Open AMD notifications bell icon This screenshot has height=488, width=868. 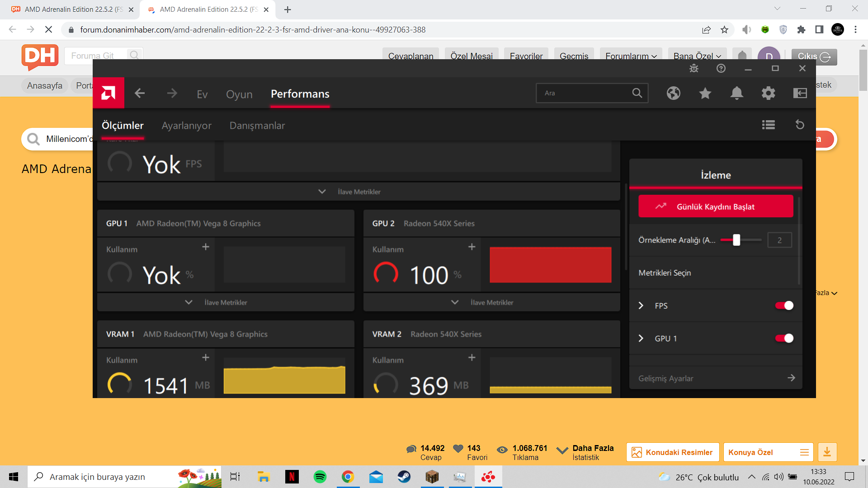coord(737,93)
